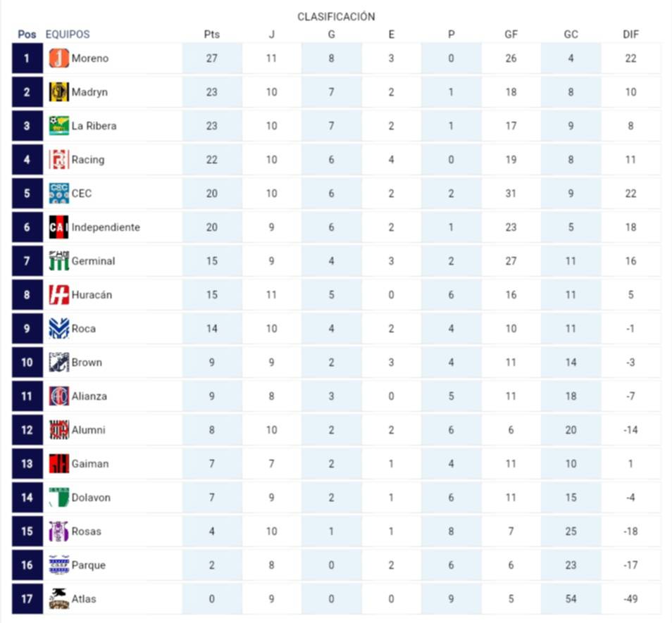The height and width of the screenshot is (623, 672).
Task: Click the Racing club crest
Action: pos(59,160)
